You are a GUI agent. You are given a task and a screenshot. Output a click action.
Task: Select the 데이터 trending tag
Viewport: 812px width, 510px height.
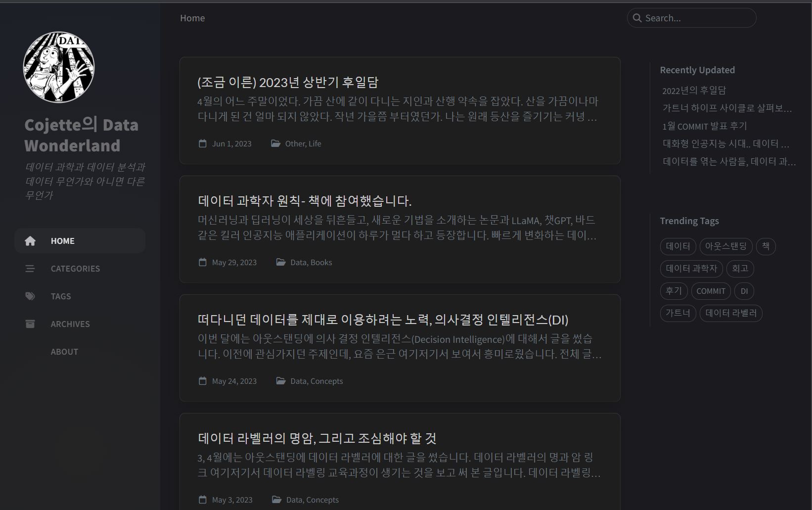tap(678, 246)
